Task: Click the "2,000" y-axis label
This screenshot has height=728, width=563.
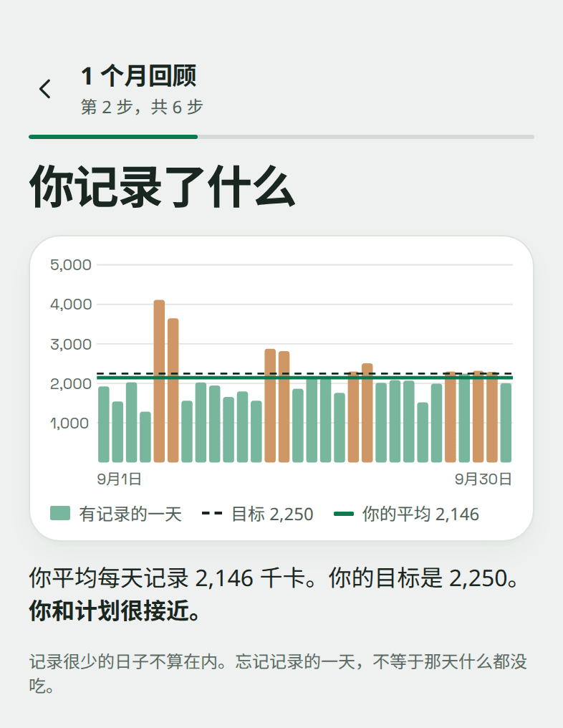Action: (x=70, y=383)
